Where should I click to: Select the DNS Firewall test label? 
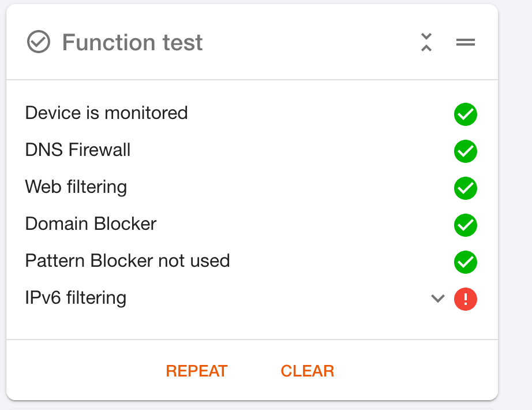(78, 150)
